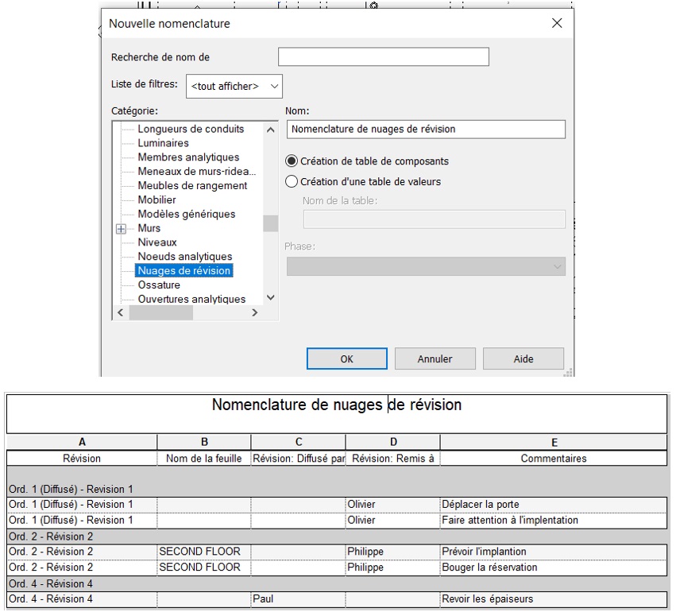Select 'Mobilier' category item
This screenshot has width=676, height=616.
pos(156,200)
